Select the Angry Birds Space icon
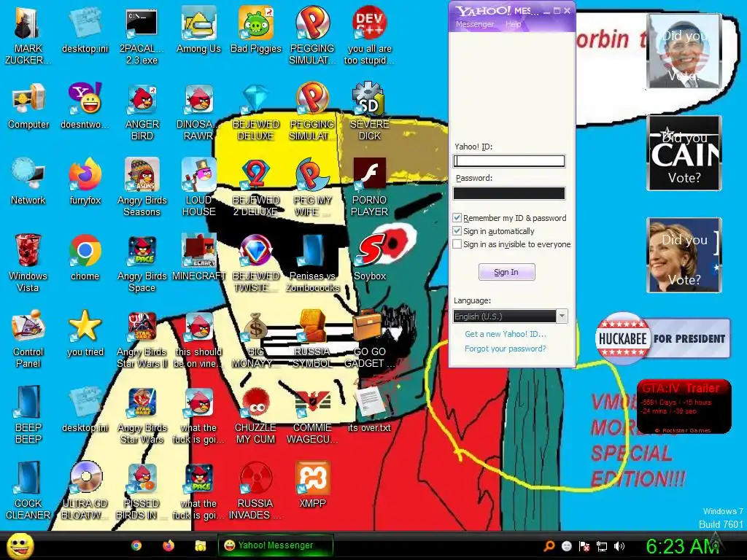This screenshot has width=747, height=560. [x=142, y=262]
